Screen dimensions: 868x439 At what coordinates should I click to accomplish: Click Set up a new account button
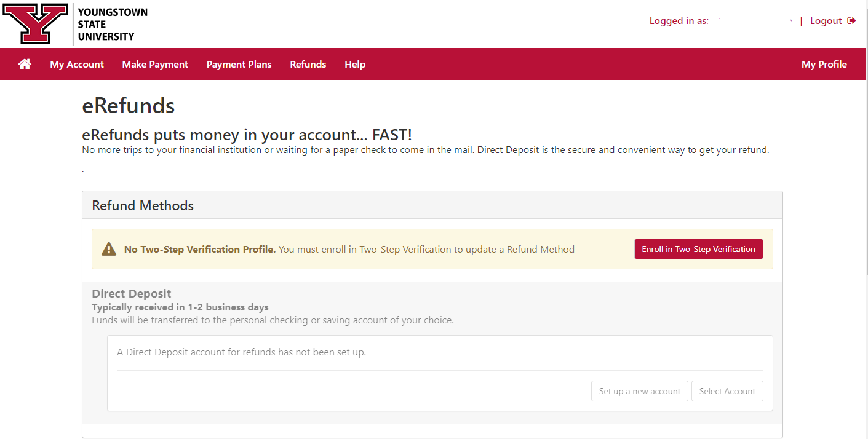[640, 391]
